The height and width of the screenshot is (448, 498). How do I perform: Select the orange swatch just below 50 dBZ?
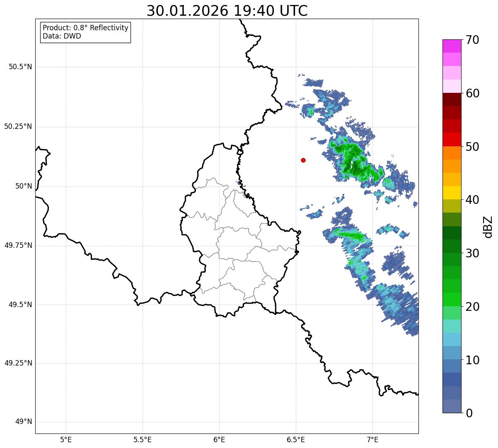pyautogui.click(x=452, y=153)
